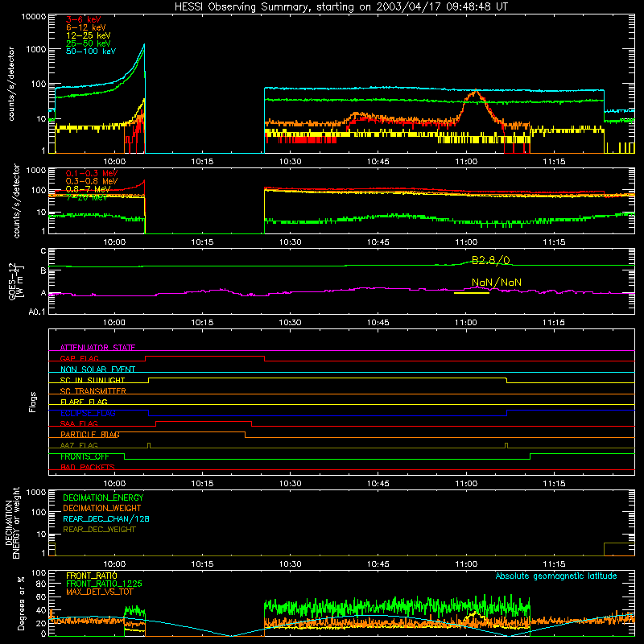Image resolution: width=644 pixels, height=644 pixels.
Task: Select the NON_SOLAR_EVENT flag label
Action: pos(97,369)
